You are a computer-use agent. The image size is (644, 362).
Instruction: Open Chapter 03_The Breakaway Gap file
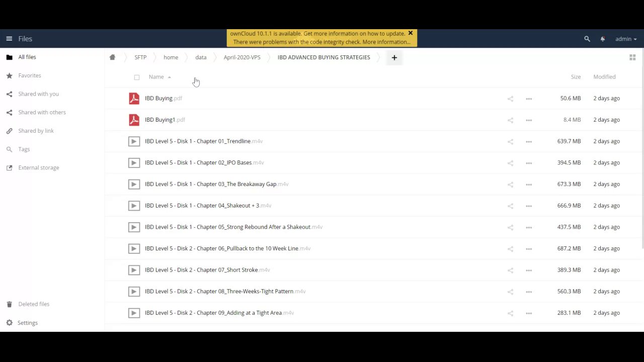(x=216, y=184)
